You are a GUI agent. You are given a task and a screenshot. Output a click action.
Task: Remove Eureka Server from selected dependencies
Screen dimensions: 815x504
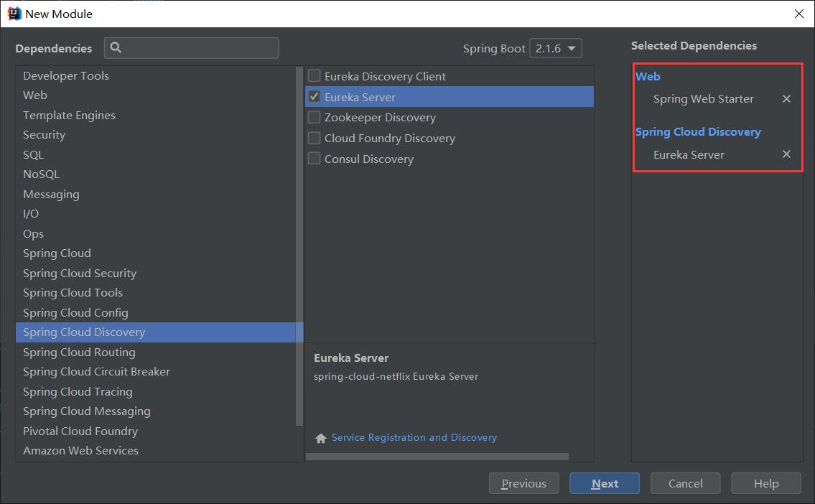(x=786, y=154)
